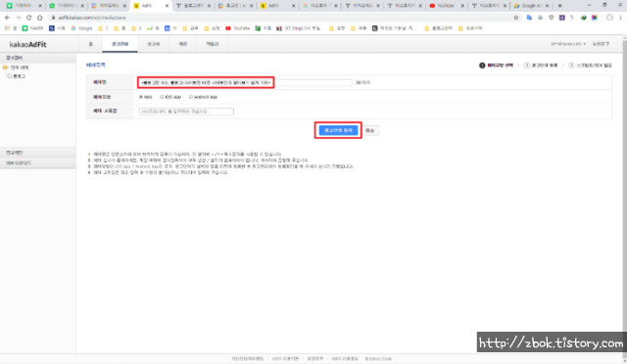
Task: Click the blue register ad unit button
Action: pos(338,130)
